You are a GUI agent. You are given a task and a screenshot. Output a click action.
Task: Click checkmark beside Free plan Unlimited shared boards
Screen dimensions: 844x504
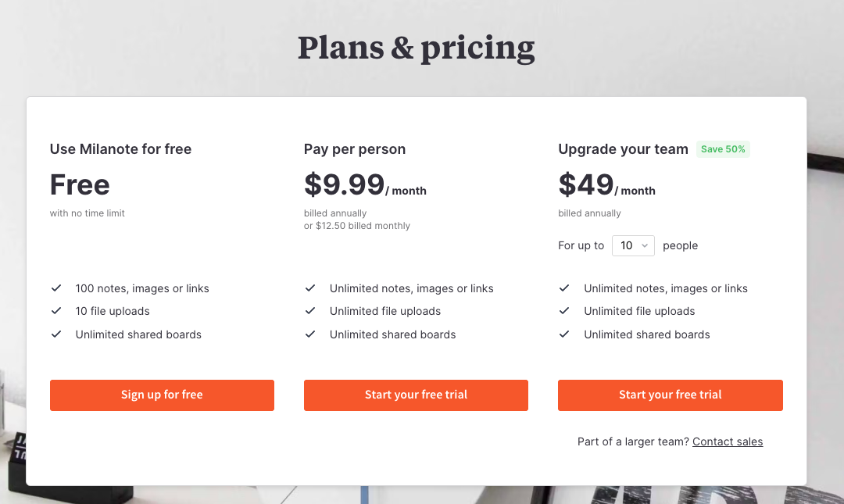(x=56, y=334)
